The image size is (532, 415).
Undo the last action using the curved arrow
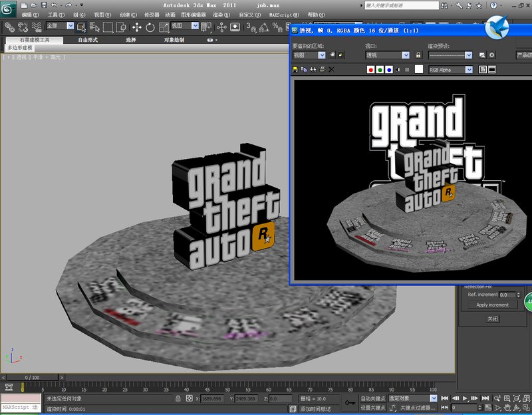coord(54,5)
